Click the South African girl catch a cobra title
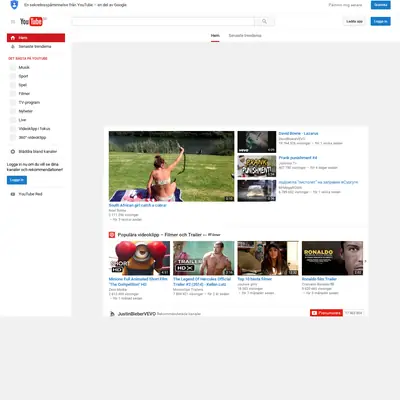The width and height of the screenshot is (400, 400). (x=138, y=205)
